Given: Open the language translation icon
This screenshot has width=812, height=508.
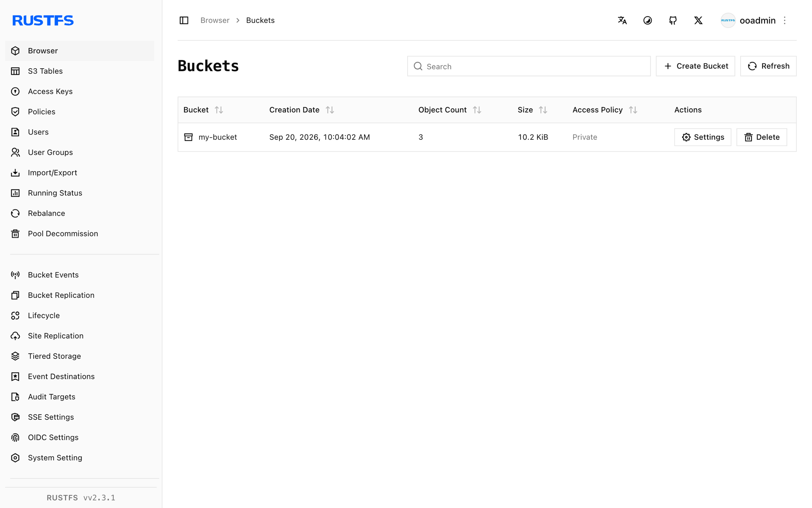Looking at the screenshot, I should [x=622, y=20].
